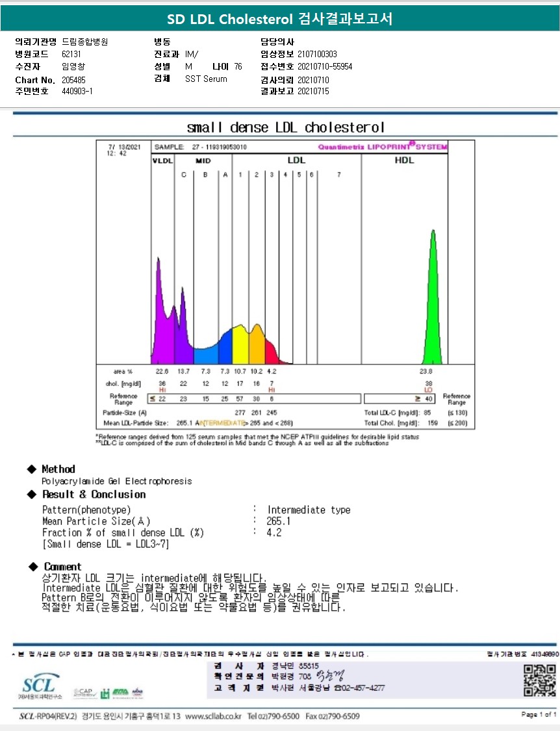Click the HDL column header in chart
Viewport: 560px width, 731px height.
pyautogui.click(x=404, y=160)
